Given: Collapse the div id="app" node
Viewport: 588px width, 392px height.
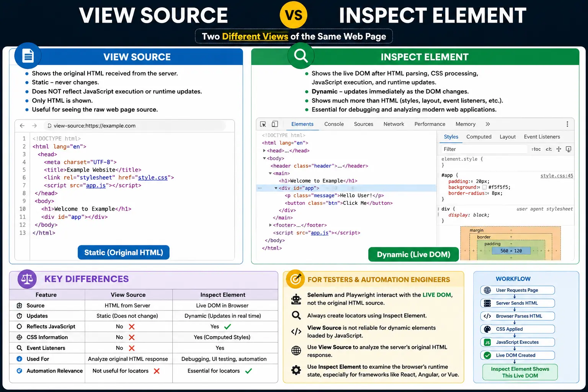Looking at the screenshot, I should pyautogui.click(x=276, y=188).
